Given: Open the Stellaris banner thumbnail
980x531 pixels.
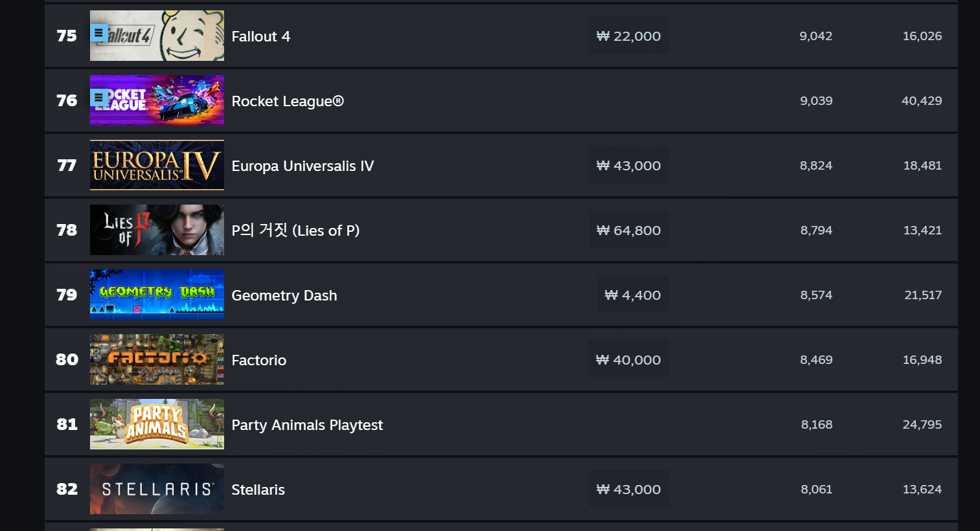Looking at the screenshot, I should tap(157, 489).
